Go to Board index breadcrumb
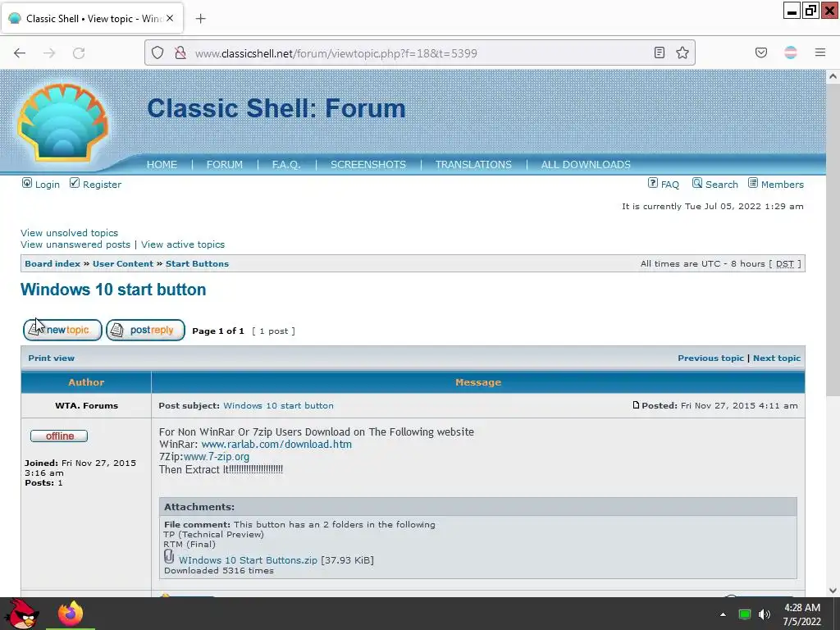840x630 pixels. coord(52,263)
